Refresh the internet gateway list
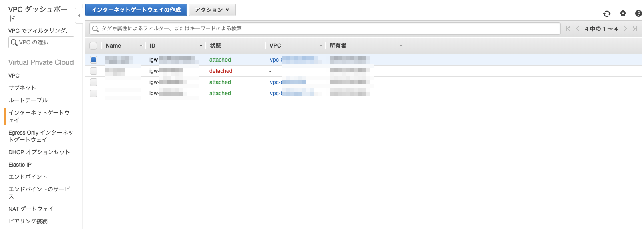The image size is (644, 229). pyautogui.click(x=607, y=14)
